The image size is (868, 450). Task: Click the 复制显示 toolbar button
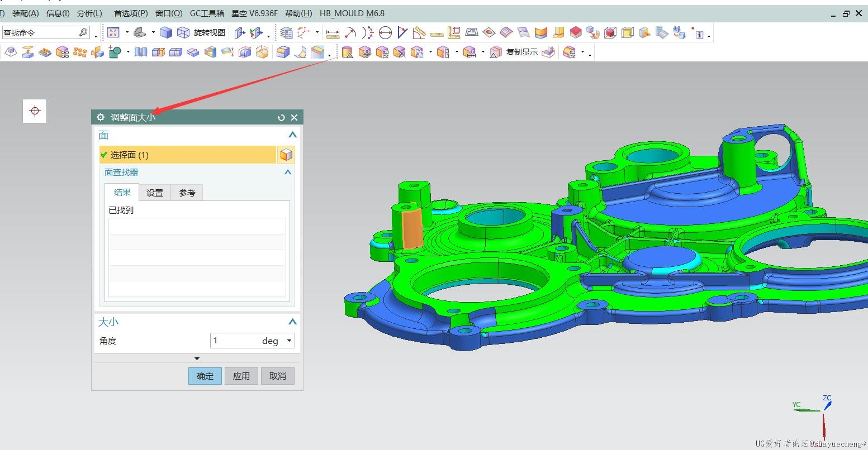(522, 52)
